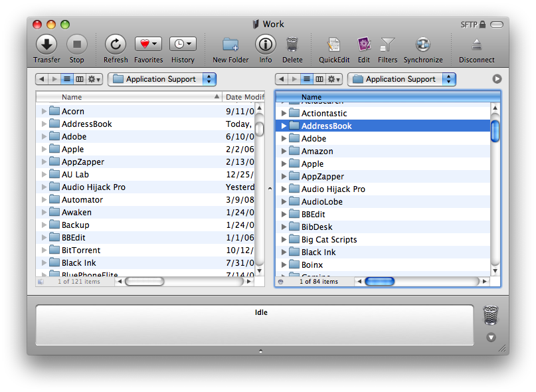Click left pane horizontal scrollbar thumb
Screen dimensions: 536x392
(x=145, y=282)
